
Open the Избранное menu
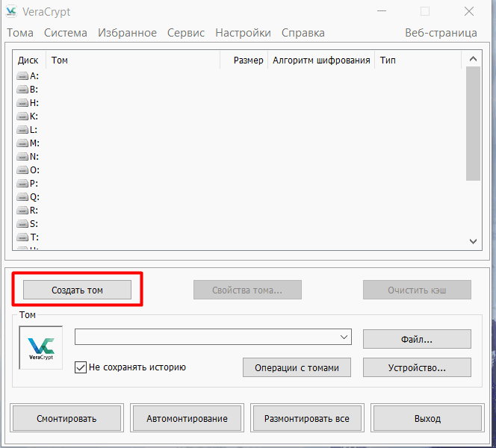(x=127, y=33)
